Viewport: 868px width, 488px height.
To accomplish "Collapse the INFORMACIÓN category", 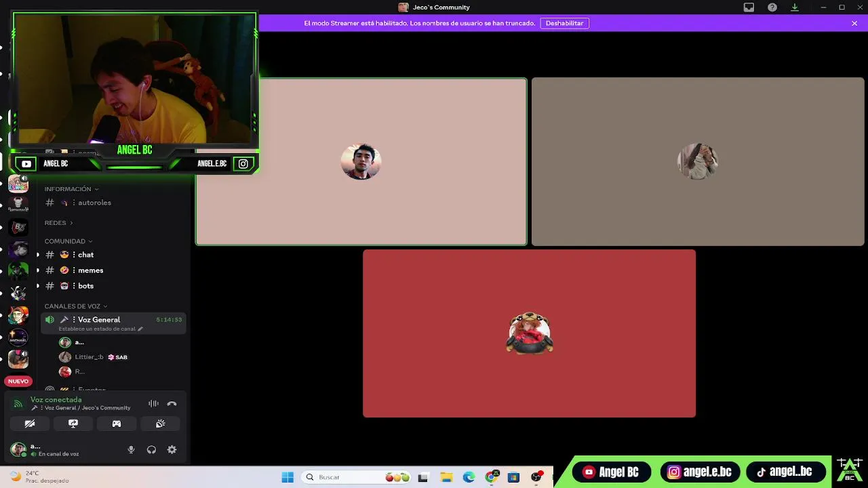I will click(x=71, y=189).
